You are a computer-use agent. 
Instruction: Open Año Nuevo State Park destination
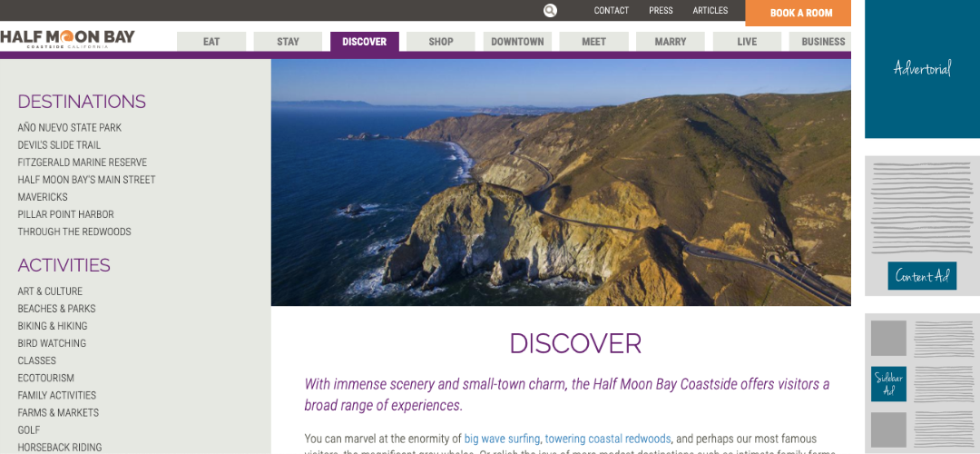pos(69,127)
